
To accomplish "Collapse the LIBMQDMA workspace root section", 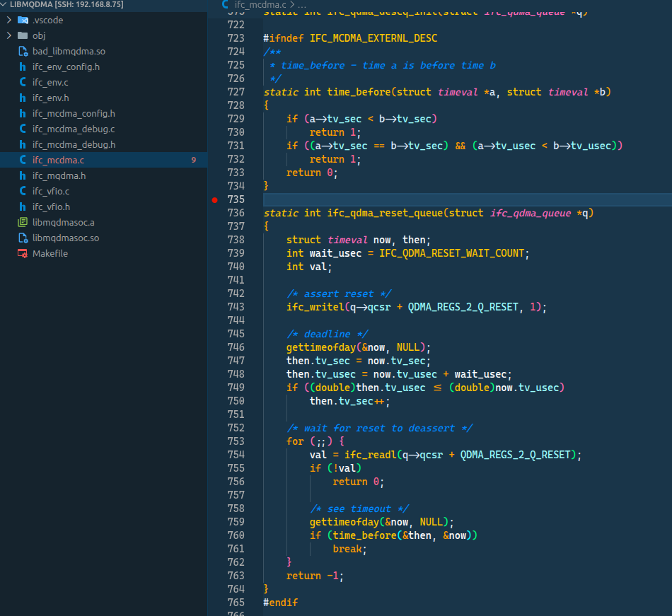I will pos(4,4).
